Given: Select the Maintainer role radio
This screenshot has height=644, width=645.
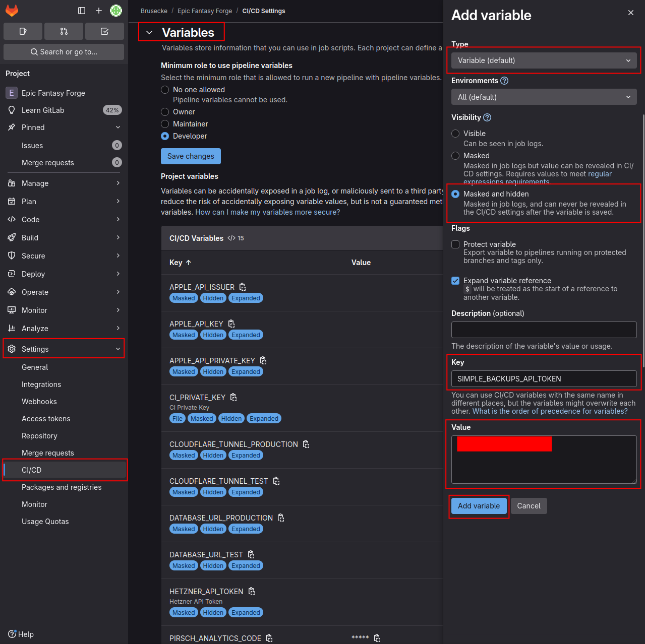Looking at the screenshot, I should point(165,124).
